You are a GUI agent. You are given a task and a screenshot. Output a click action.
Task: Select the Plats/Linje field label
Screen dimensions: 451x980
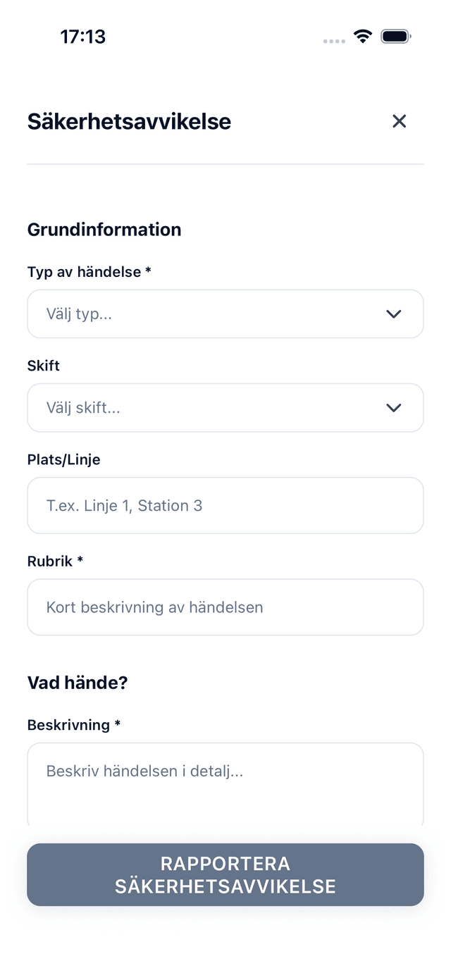[x=63, y=459]
